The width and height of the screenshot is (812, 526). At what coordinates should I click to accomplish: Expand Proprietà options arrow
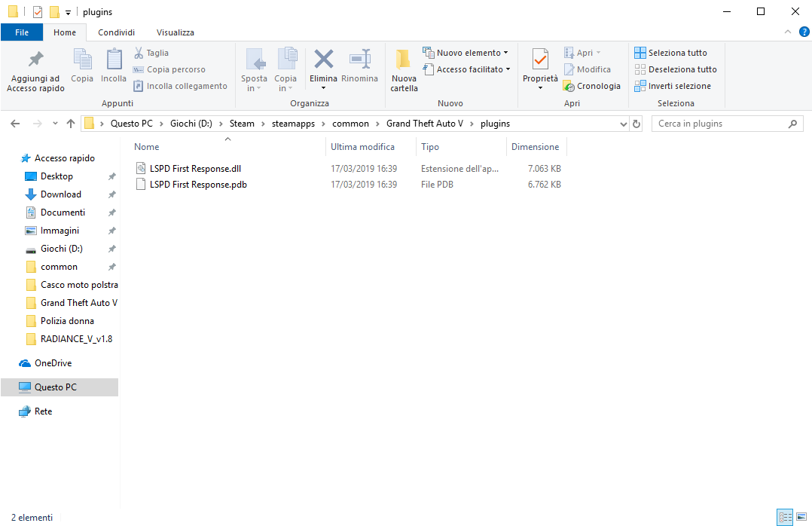coord(540,88)
